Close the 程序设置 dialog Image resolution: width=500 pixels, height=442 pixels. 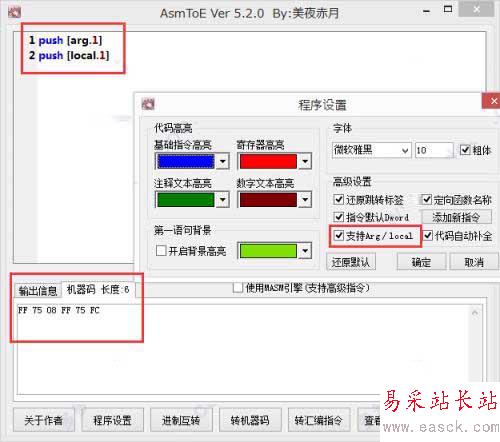(492, 101)
